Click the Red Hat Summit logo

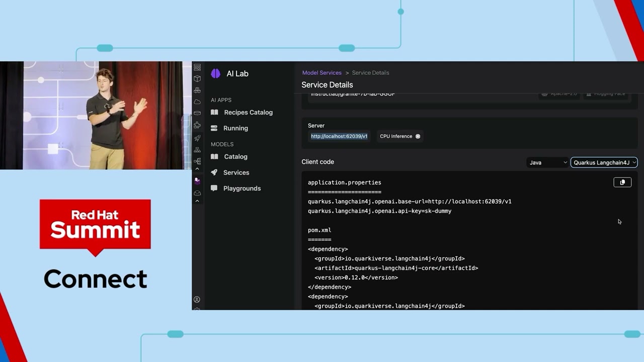coord(95,227)
